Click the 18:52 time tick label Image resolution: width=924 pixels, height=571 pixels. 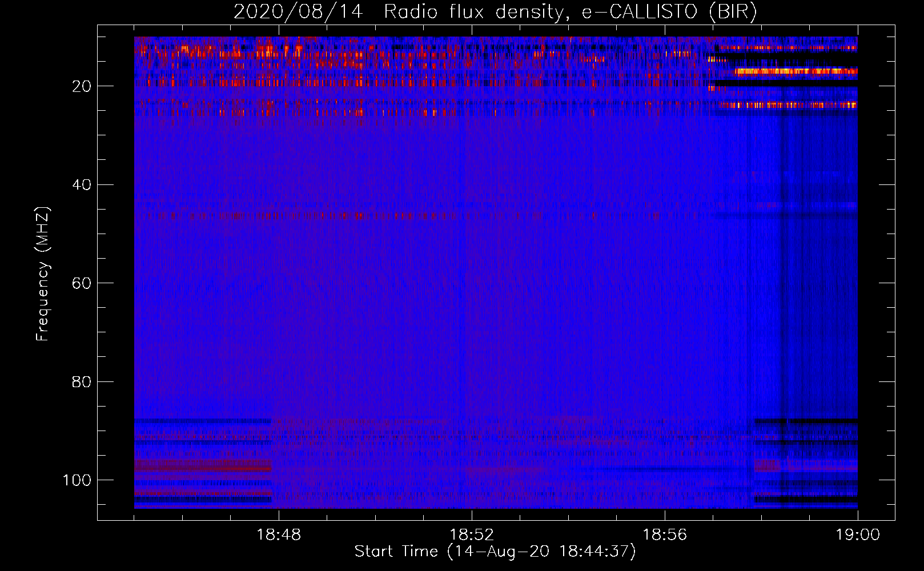(x=472, y=535)
